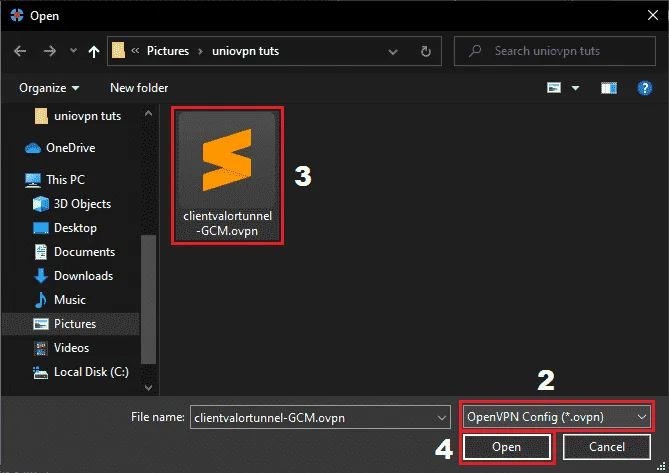Image resolution: width=669 pixels, height=473 pixels.
Task: Go forward using the forward arrow
Action: tap(49, 51)
